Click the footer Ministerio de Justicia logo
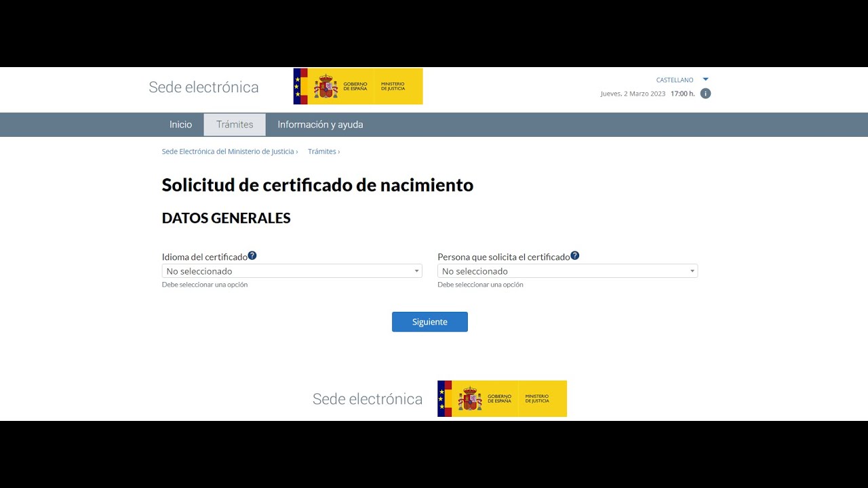This screenshot has width=868, height=488. coord(502,399)
